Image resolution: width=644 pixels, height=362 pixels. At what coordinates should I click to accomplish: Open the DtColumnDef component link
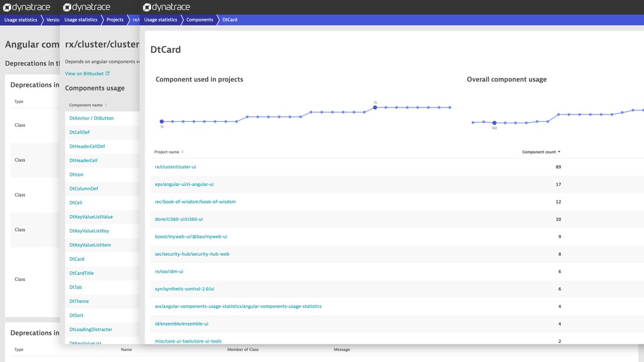84,189
